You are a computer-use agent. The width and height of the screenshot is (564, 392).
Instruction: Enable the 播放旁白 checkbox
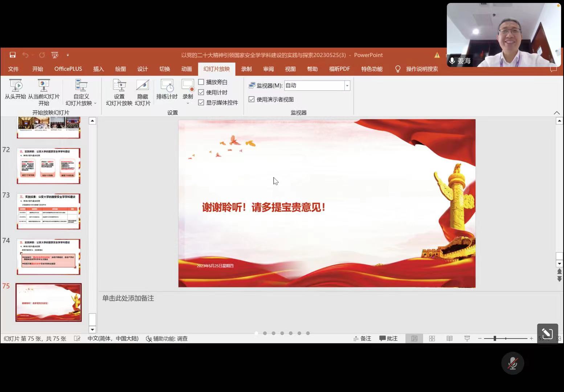coord(201,82)
